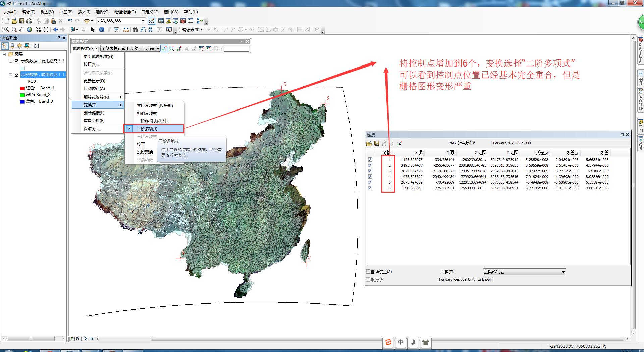The height and width of the screenshot is (352, 644).
Task: Collapse the 图层 data frame tree
Action: point(4,54)
